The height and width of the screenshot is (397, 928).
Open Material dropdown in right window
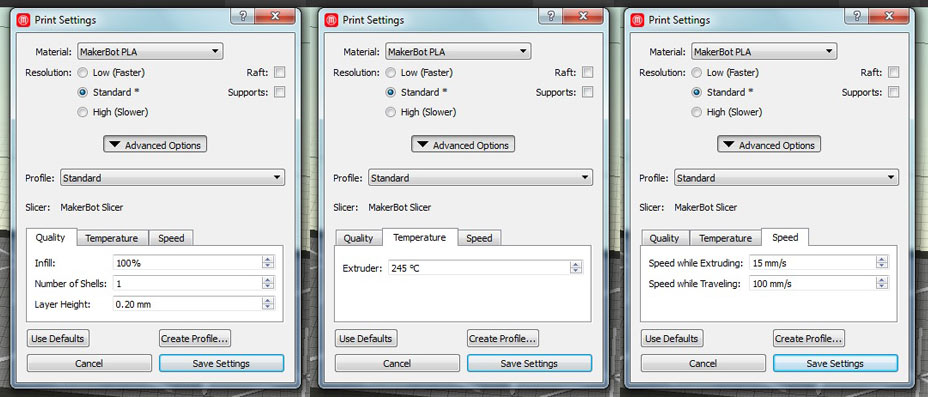(764, 51)
